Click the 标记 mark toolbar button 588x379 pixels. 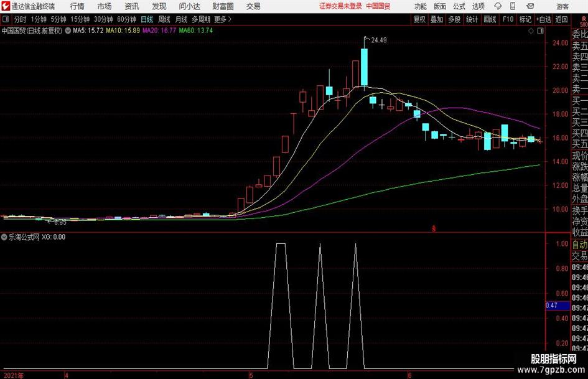click(x=525, y=19)
